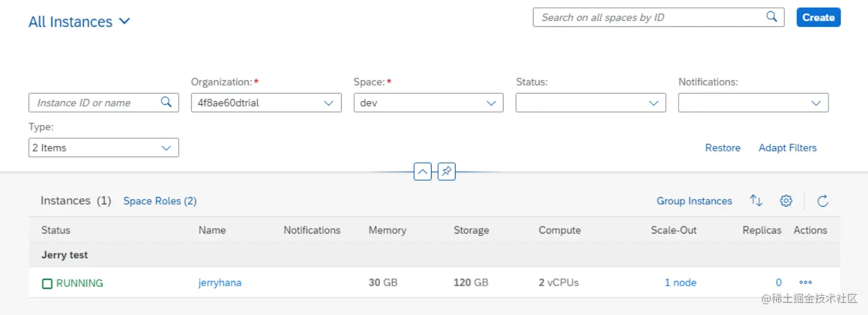Viewport: 868px width, 315px height.
Task: Click the RUNNING status indicator for jerryhana
Action: pyautogui.click(x=73, y=283)
